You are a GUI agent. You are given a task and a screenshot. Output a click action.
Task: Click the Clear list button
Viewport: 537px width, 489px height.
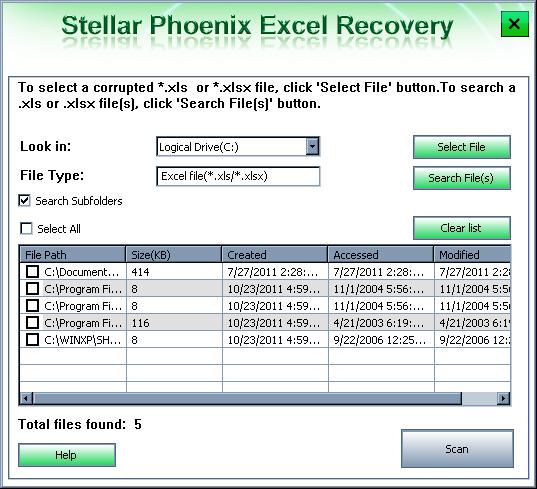(x=462, y=228)
